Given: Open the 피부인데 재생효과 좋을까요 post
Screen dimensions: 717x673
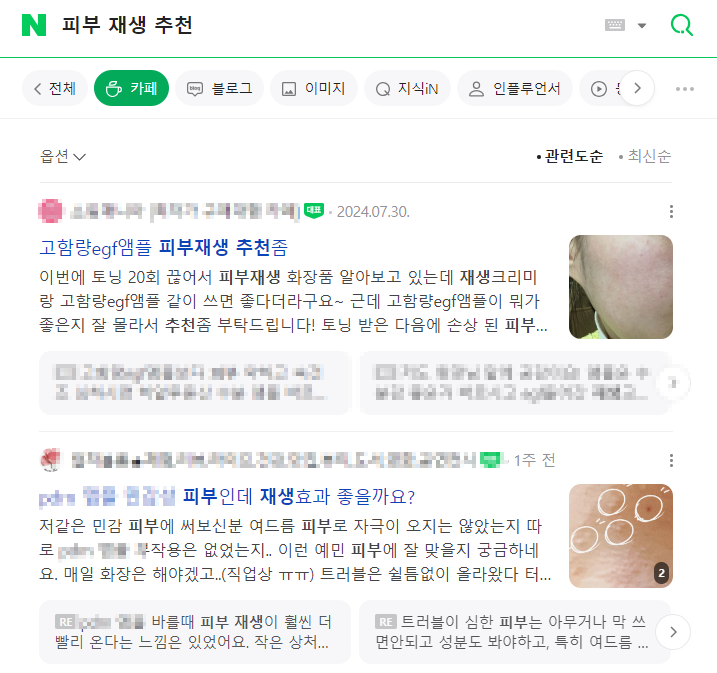Looking at the screenshot, I should click(x=227, y=497).
